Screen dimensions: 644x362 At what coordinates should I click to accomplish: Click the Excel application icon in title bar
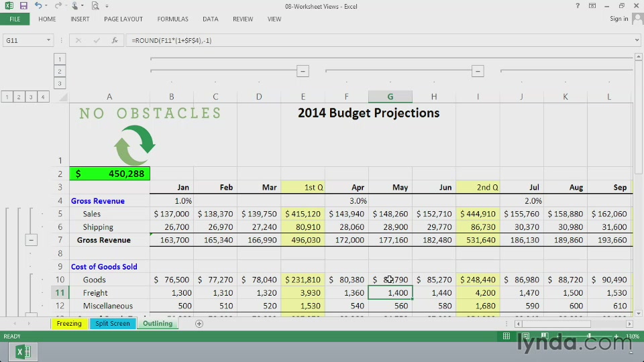tap(8, 6)
